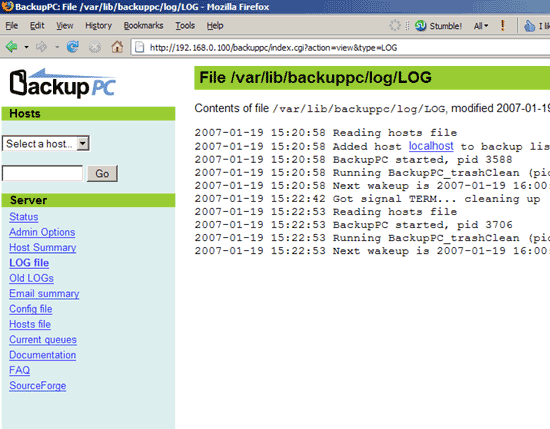550x429 pixels.
Task: Go to the Home page icon
Action: 117,47
